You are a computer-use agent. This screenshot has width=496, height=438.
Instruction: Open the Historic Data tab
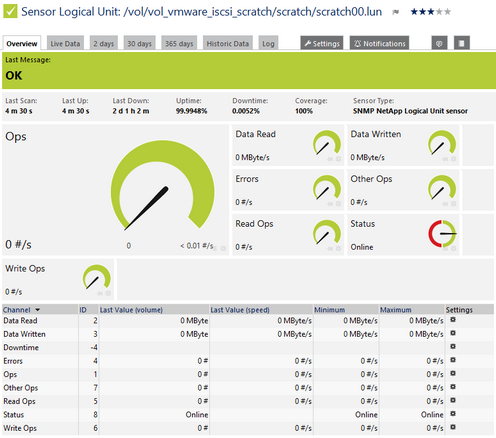tap(228, 43)
